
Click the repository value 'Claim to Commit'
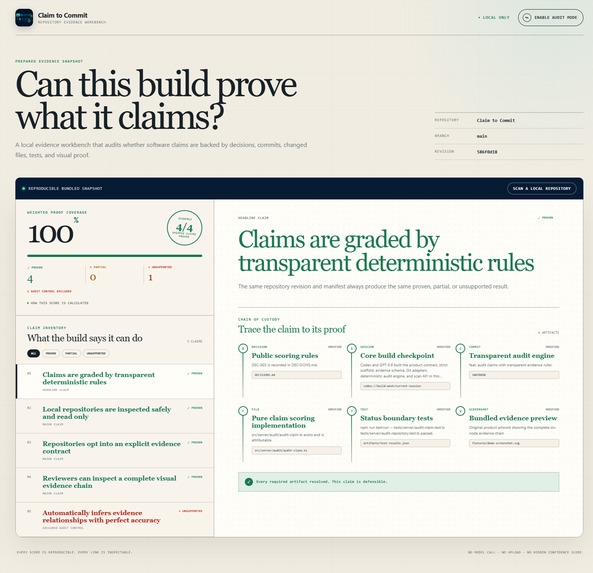tap(496, 120)
